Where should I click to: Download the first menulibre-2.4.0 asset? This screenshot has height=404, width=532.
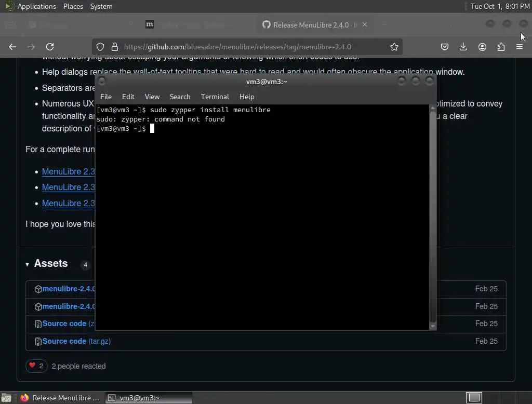coord(69,289)
